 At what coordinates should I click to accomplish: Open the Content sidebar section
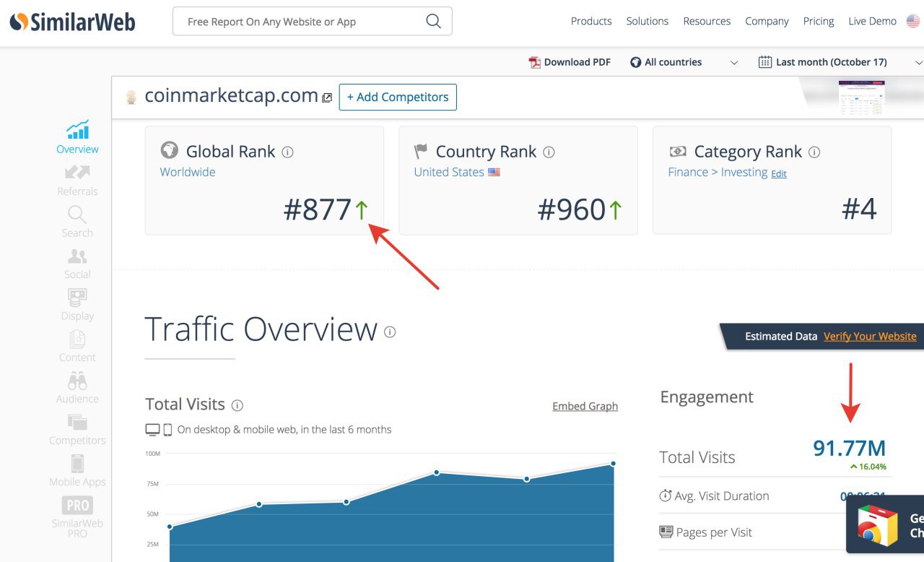[77, 347]
